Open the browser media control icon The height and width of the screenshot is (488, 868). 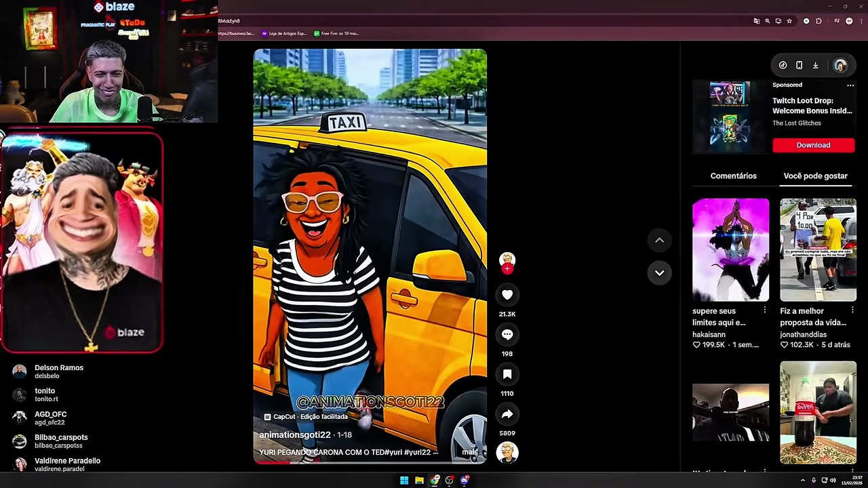point(837,21)
